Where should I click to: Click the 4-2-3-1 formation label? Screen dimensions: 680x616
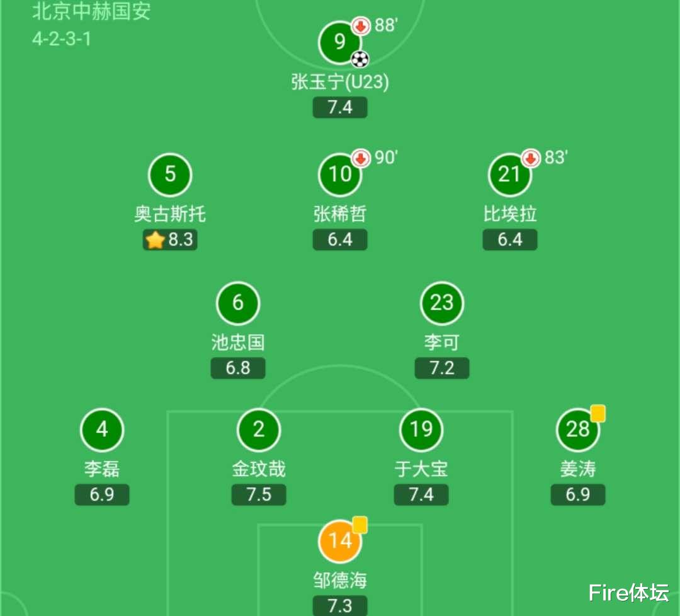62,38
